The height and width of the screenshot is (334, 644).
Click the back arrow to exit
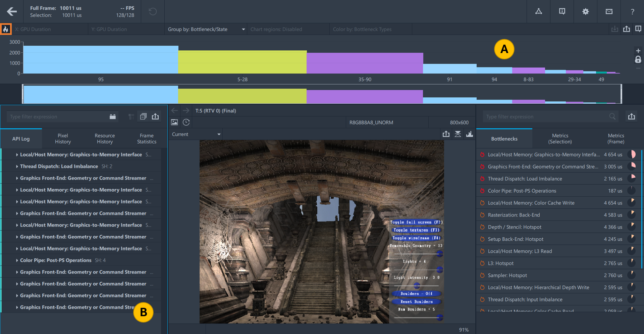12,11
